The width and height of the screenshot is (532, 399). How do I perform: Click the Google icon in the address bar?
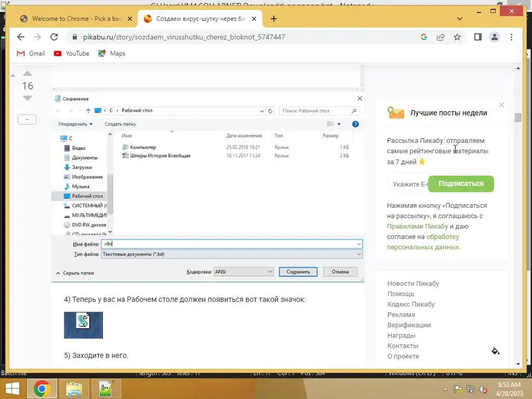coord(424,37)
